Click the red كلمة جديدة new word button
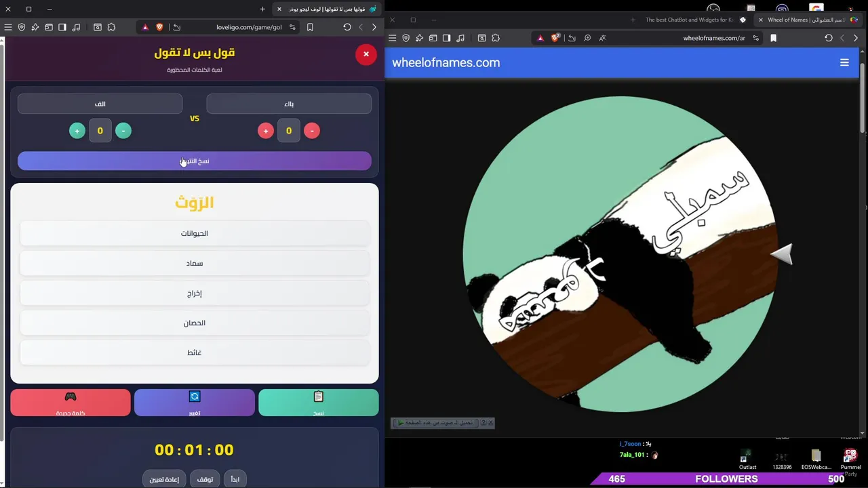This screenshot has height=488, width=868. click(71, 403)
